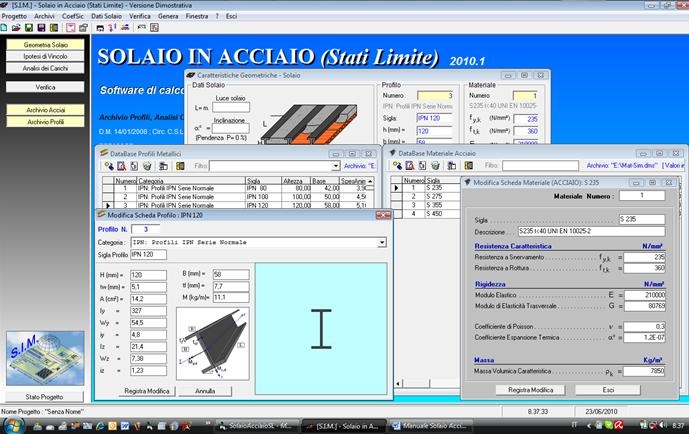Select the S 450 row in steel materials table
Viewport: 689px width, 434px height.
point(426,214)
